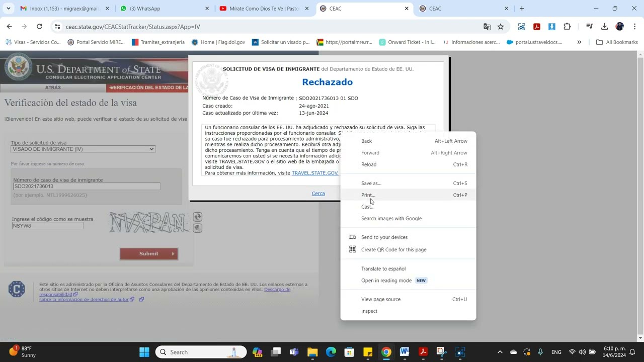Open Adobe Acrobat from the taskbar

(x=423, y=352)
